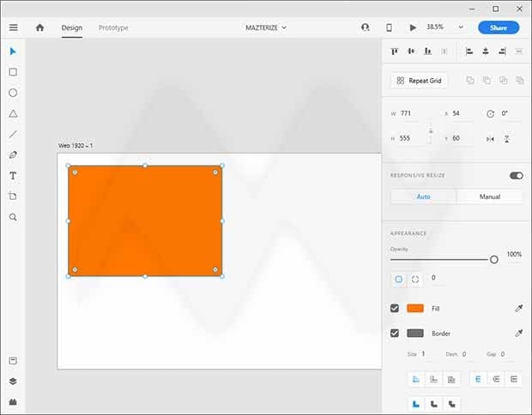Screen dimensions: 532x415
Task: Pick the Text tool
Action: pyautogui.click(x=13, y=176)
